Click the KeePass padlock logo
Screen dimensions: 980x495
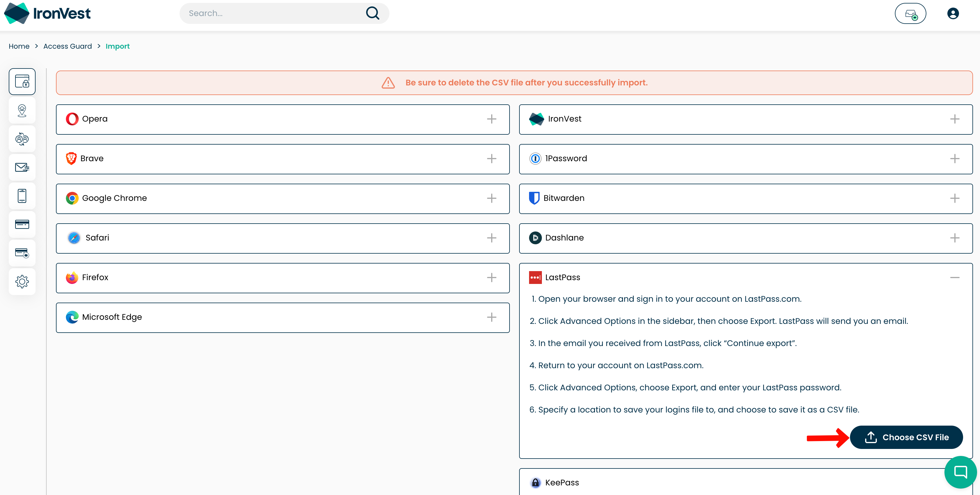(535, 483)
